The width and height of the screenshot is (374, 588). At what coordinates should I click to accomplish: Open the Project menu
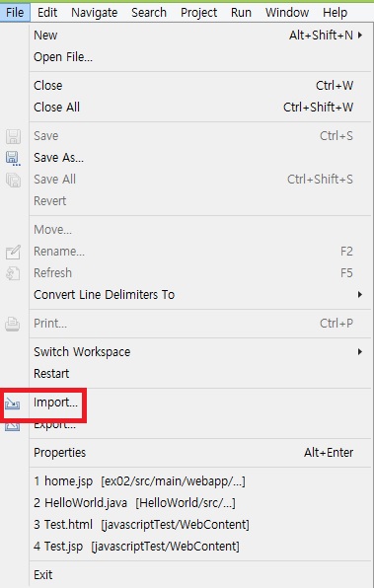point(198,13)
